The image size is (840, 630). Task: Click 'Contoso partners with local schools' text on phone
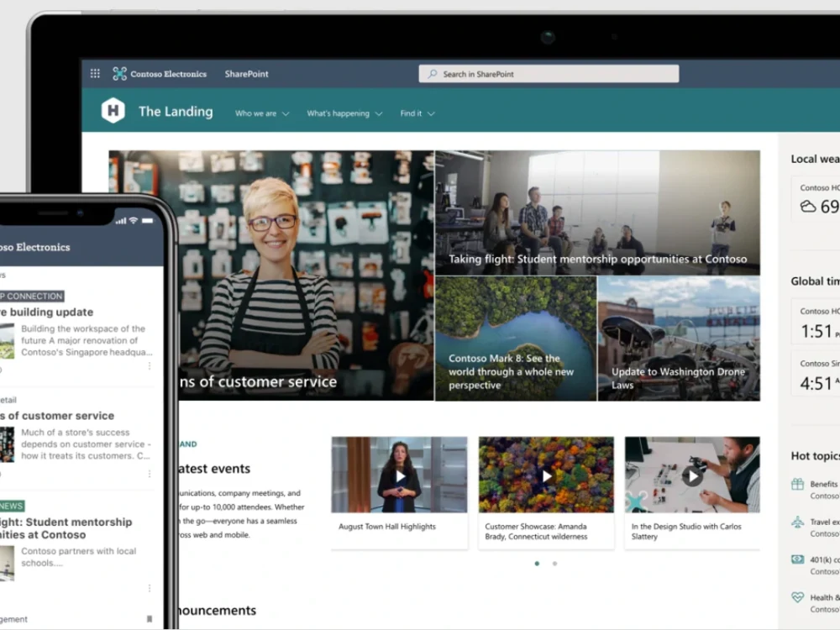click(x=79, y=557)
